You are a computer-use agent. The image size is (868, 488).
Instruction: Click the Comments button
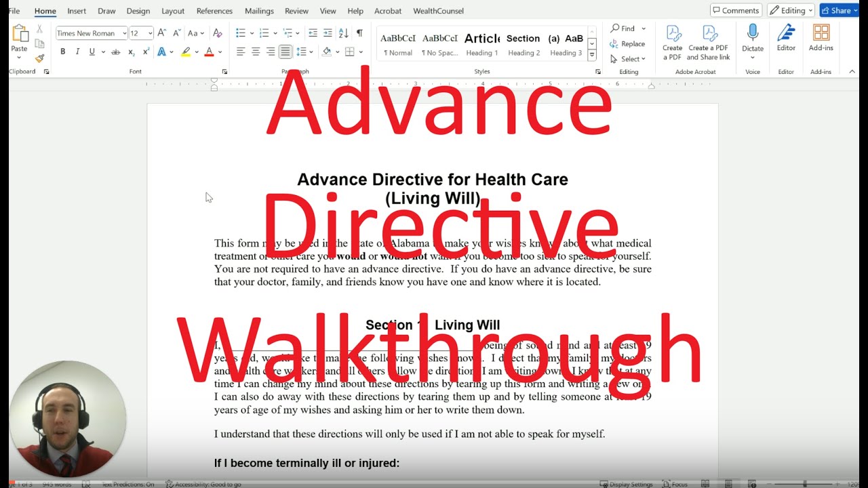pos(736,10)
